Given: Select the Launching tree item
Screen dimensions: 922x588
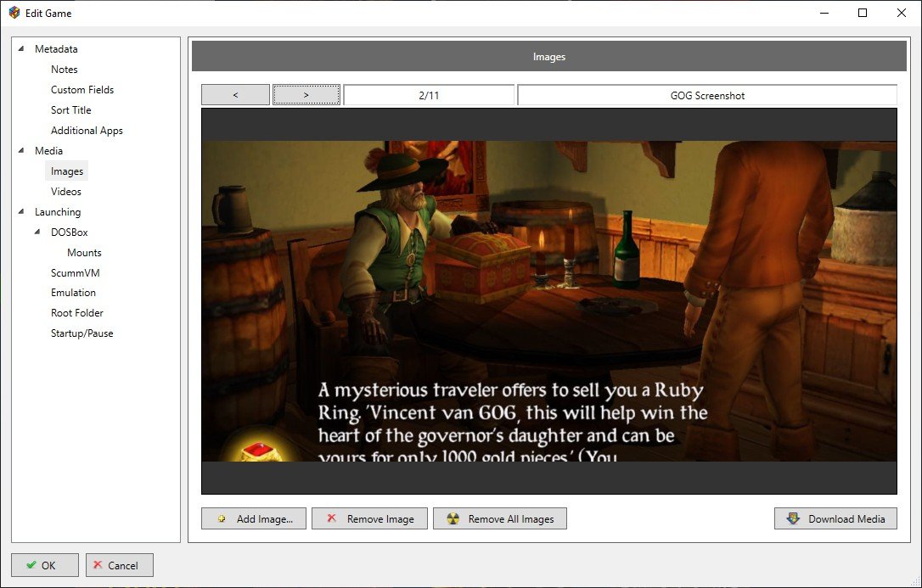Looking at the screenshot, I should [58, 211].
